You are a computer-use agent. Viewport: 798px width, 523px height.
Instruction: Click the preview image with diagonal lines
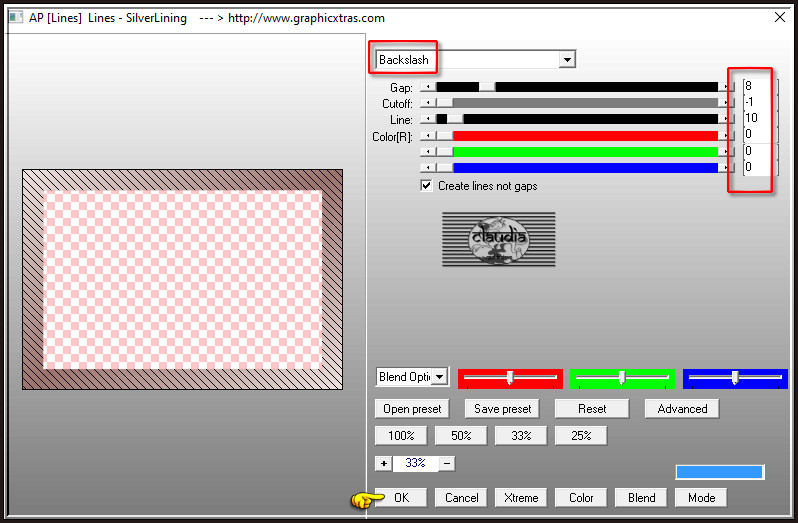click(x=182, y=279)
